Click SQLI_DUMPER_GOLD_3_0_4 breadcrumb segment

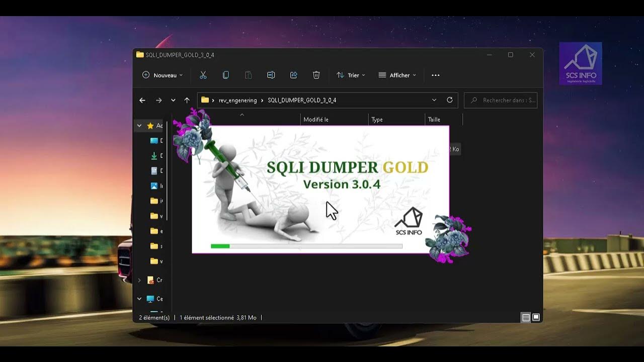click(x=302, y=101)
